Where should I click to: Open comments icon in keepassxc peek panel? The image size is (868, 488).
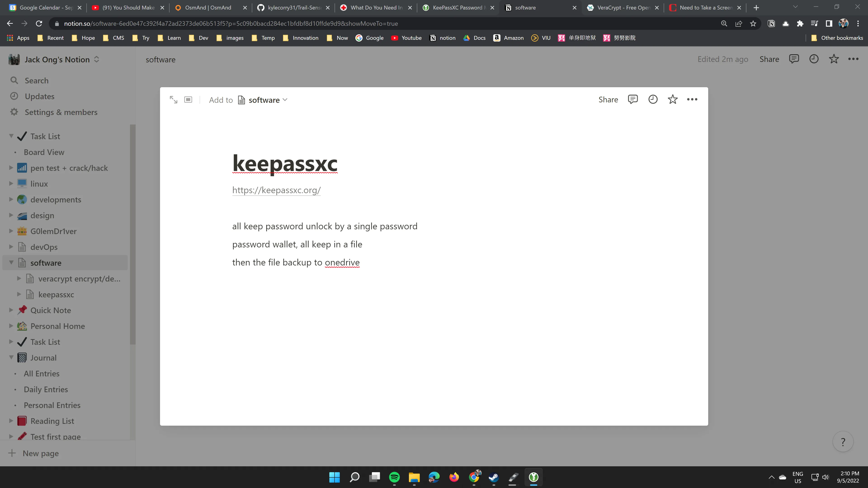[633, 99]
